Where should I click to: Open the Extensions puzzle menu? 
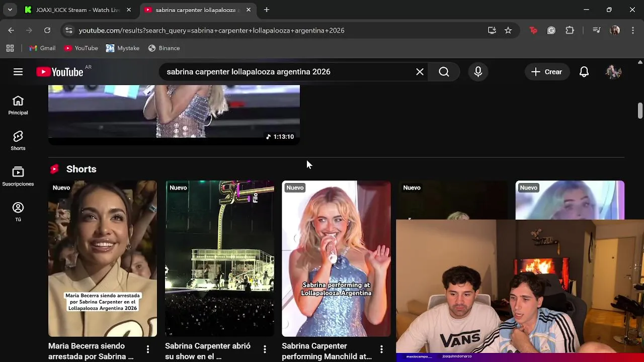(x=570, y=30)
